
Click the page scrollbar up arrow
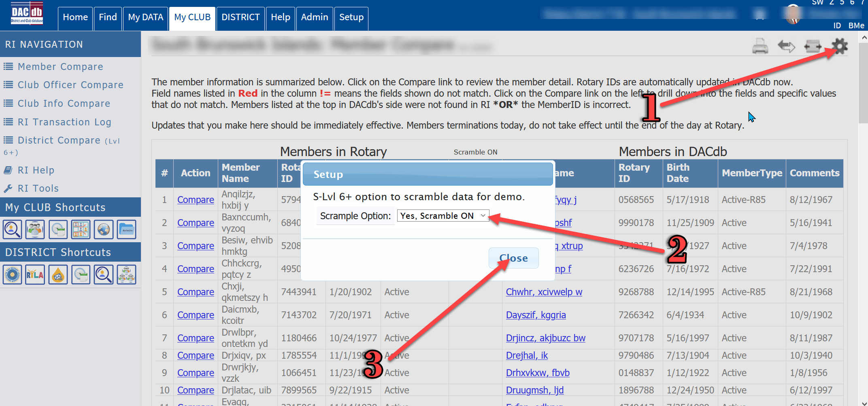click(x=864, y=38)
